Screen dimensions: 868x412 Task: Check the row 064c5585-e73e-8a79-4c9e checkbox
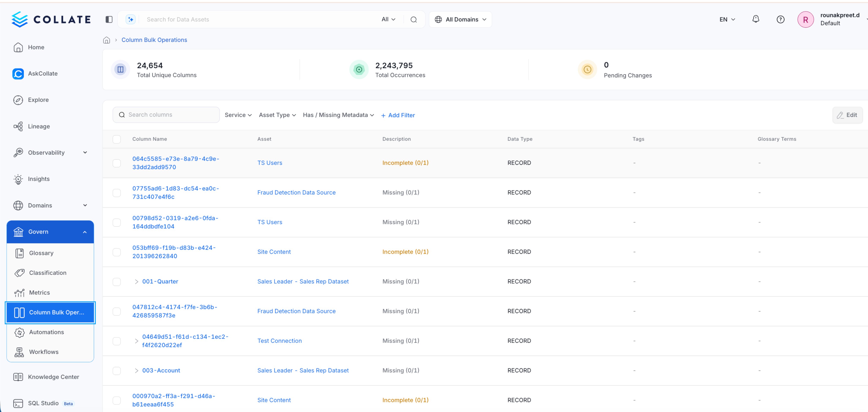(x=116, y=163)
